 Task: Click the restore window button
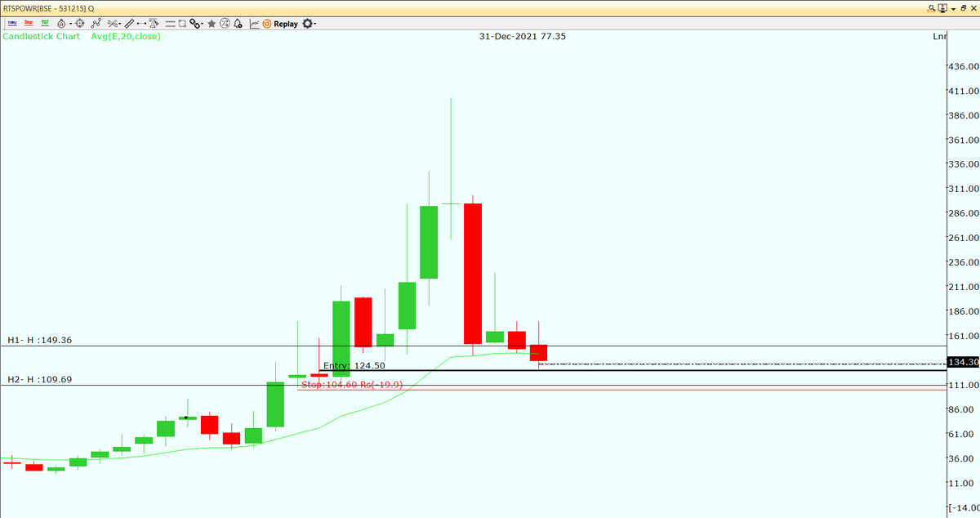tap(964, 7)
